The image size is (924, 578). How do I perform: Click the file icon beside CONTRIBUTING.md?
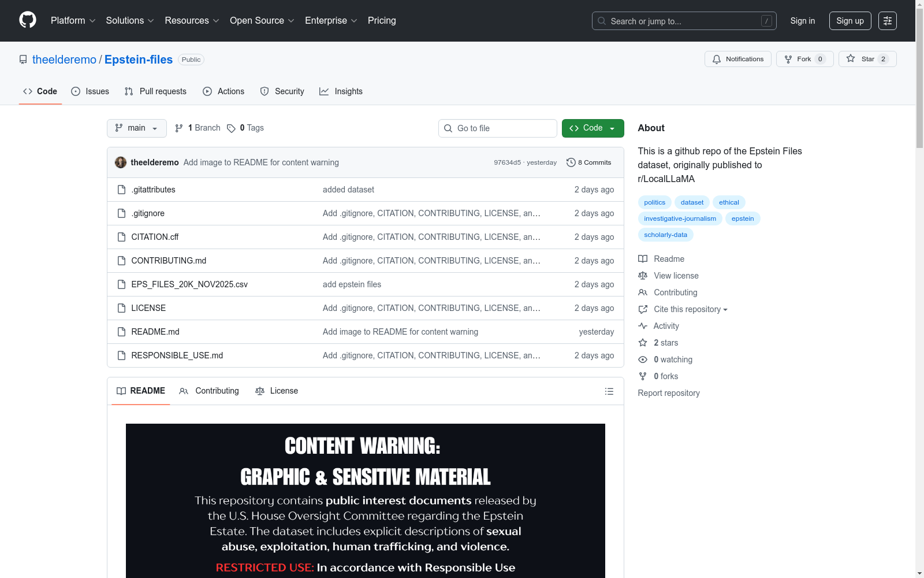(121, 261)
